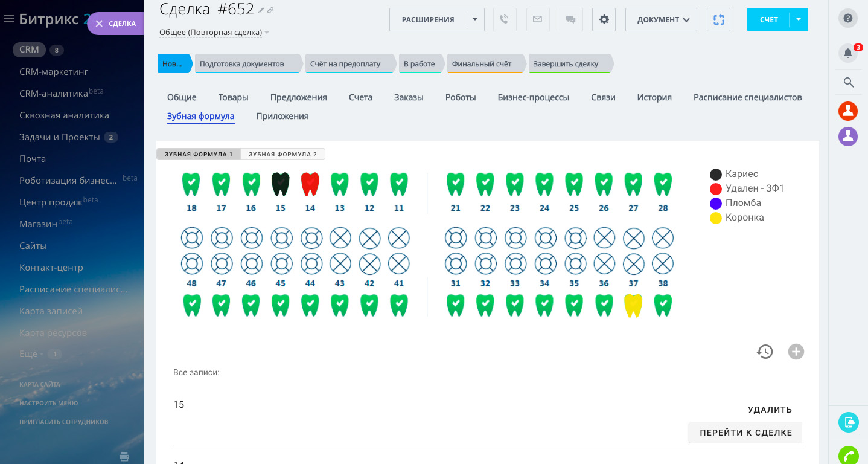
Task: Toggle the surface circle above tooth 48
Action: click(x=192, y=264)
